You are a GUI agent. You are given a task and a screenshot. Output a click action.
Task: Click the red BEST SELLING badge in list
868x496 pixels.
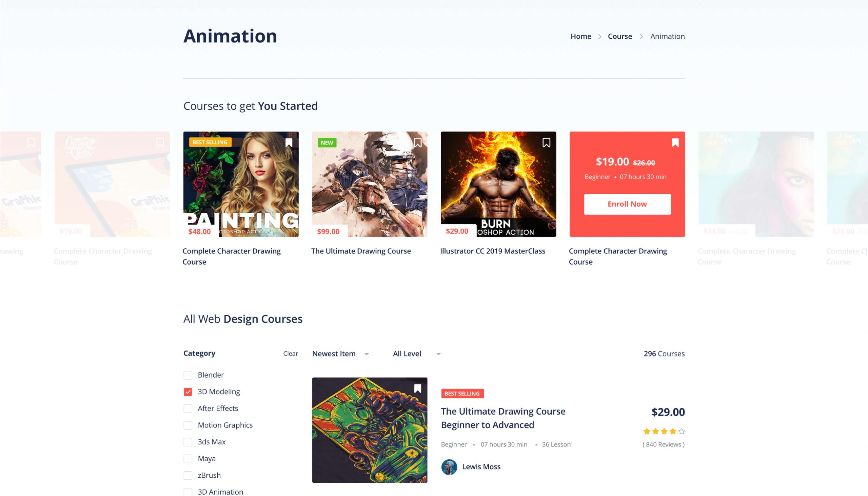[462, 394]
